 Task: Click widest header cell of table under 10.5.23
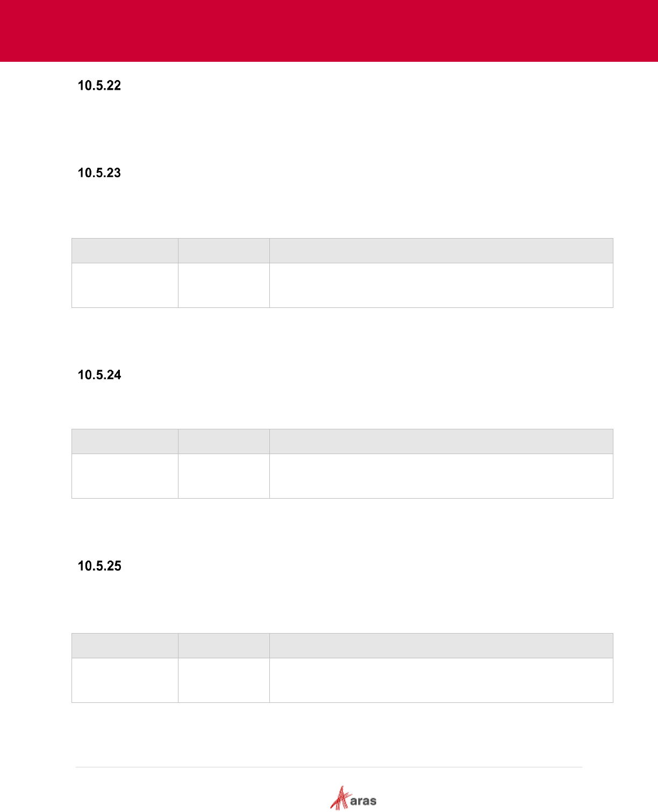click(x=441, y=250)
